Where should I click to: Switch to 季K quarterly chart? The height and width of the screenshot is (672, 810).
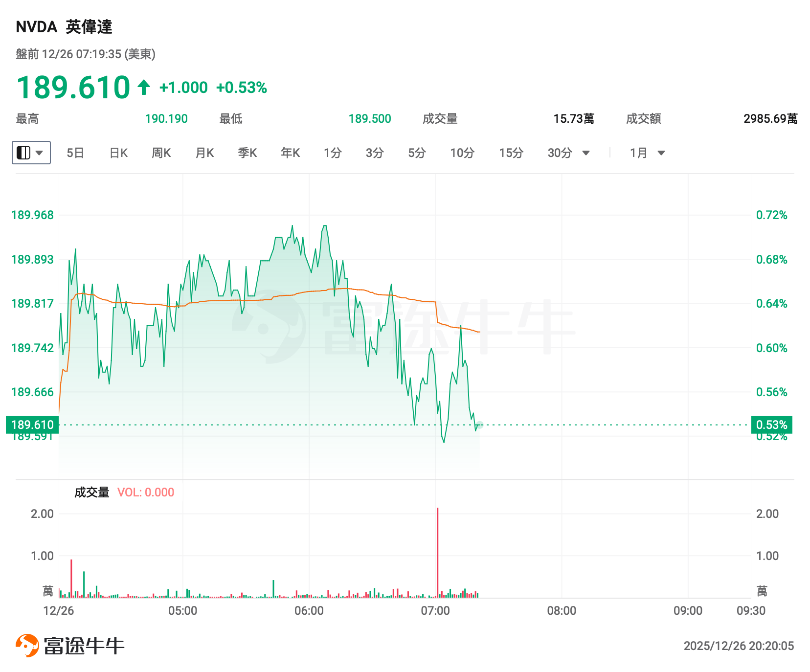click(247, 153)
